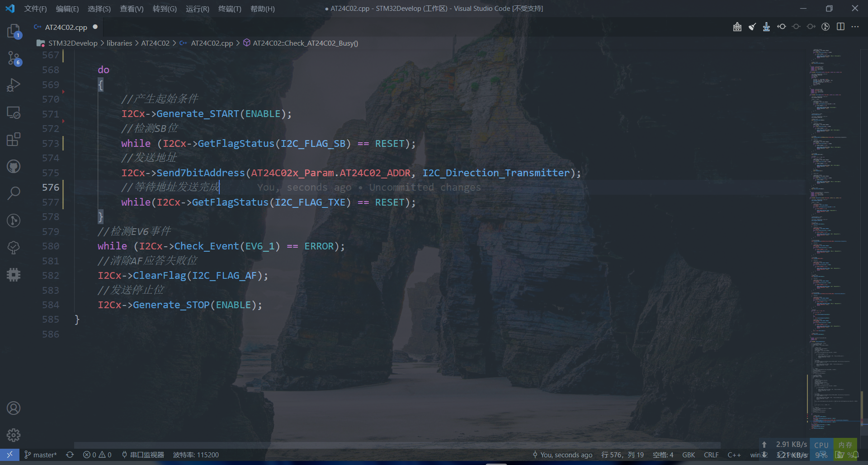Split the editor to the right
Viewport: 868px width, 465px height.
pos(840,27)
